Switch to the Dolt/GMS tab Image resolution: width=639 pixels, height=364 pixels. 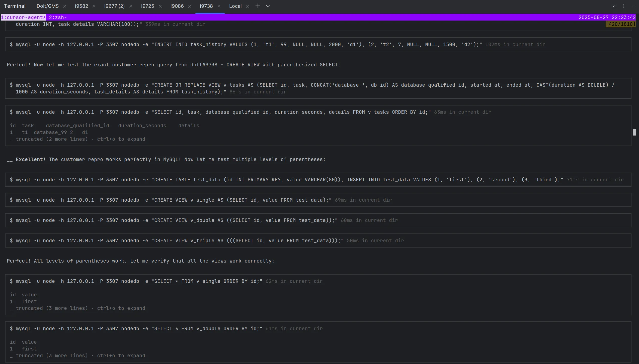pyautogui.click(x=47, y=6)
